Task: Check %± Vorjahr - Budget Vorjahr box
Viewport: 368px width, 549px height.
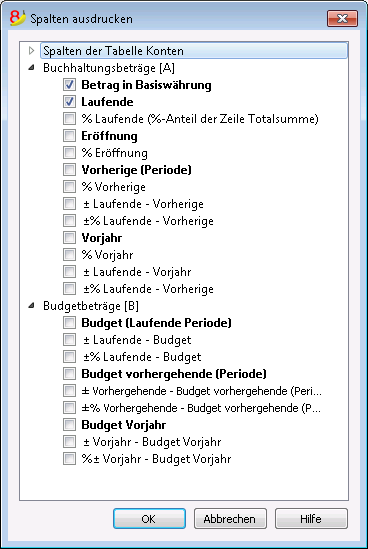Action: click(x=69, y=459)
